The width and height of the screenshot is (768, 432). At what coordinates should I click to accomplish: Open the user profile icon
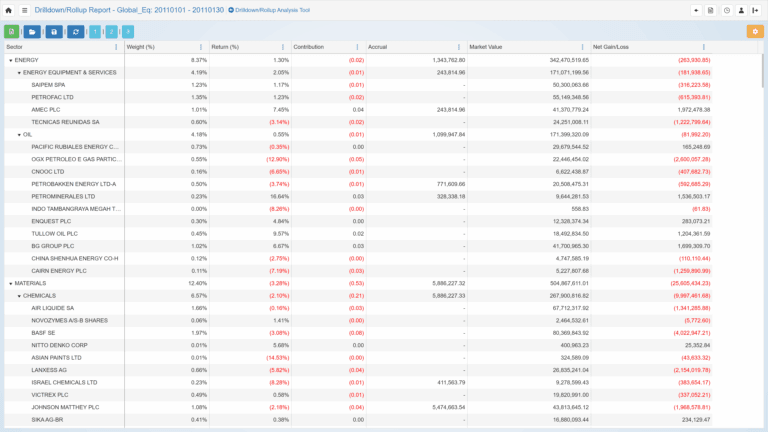point(741,10)
